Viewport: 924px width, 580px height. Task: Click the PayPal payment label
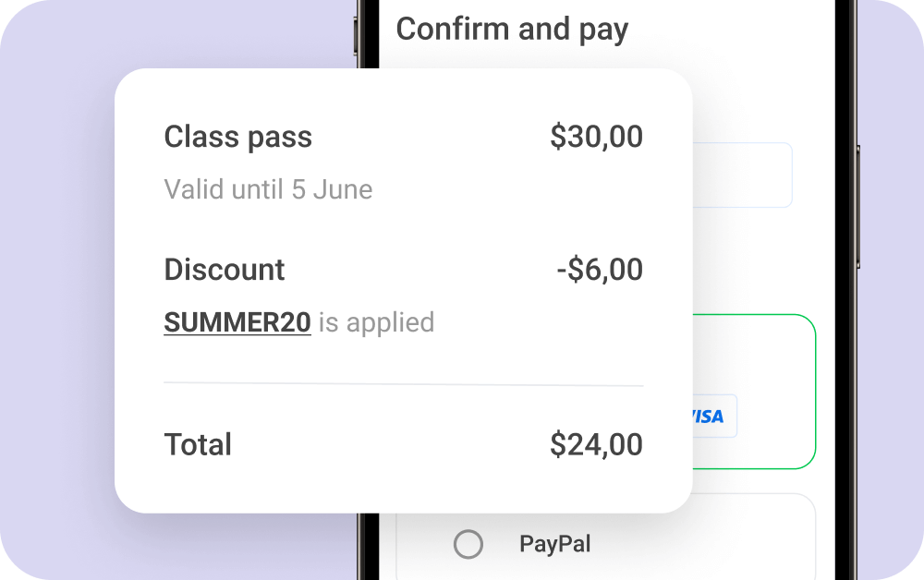tap(554, 544)
